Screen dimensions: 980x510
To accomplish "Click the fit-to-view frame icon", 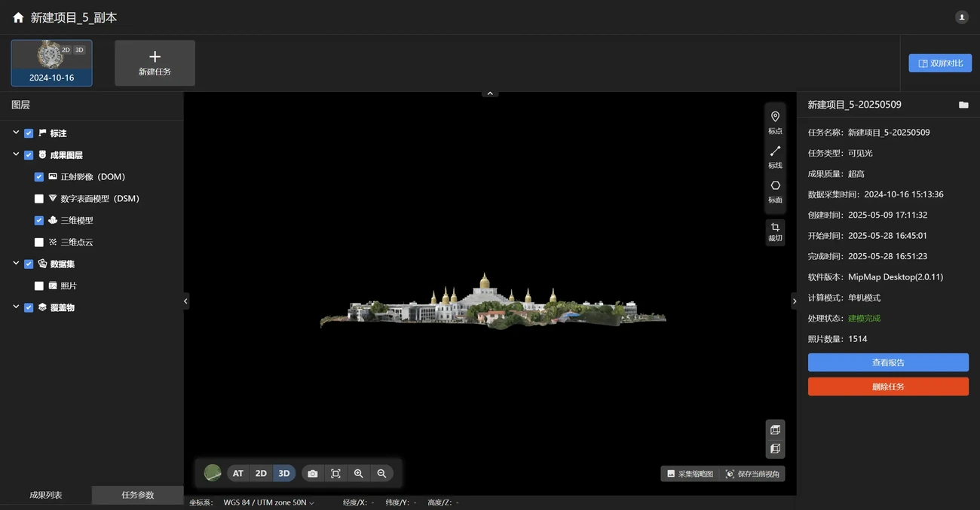I will [335, 474].
